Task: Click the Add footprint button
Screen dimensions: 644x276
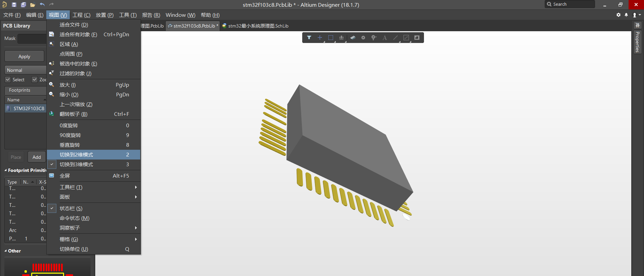Action: click(x=37, y=157)
